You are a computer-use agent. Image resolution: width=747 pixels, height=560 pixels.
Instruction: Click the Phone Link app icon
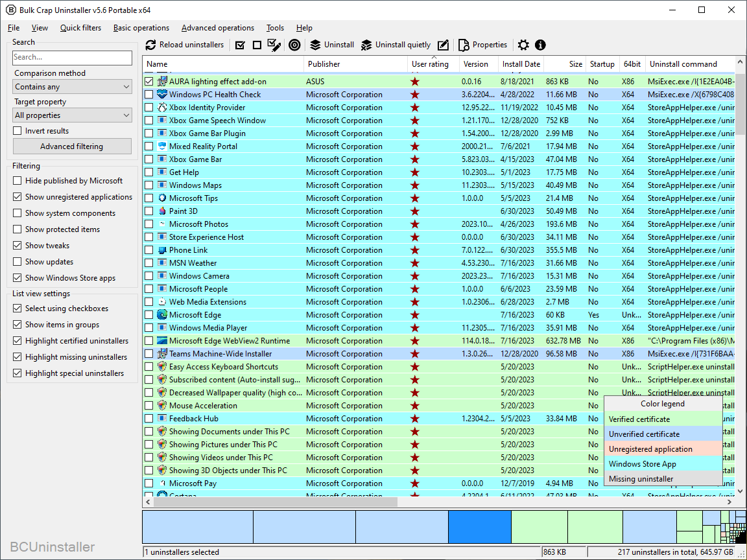(162, 250)
